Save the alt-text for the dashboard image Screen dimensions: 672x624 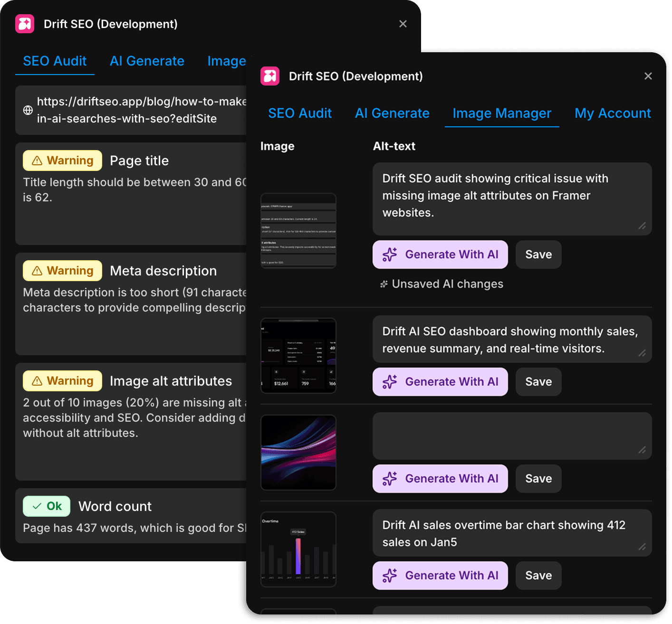(x=538, y=382)
